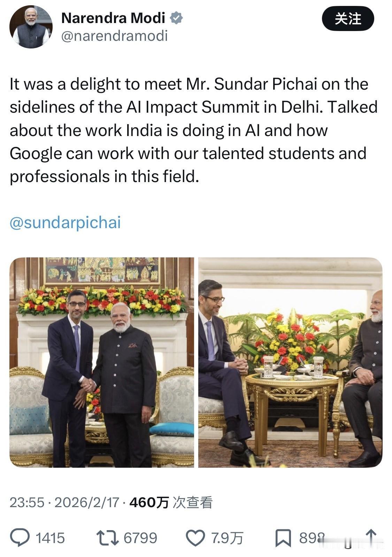Image resolution: width=392 pixels, height=557 pixels.
Task: View the handshake photo on the left
Action: click(x=102, y=362)
